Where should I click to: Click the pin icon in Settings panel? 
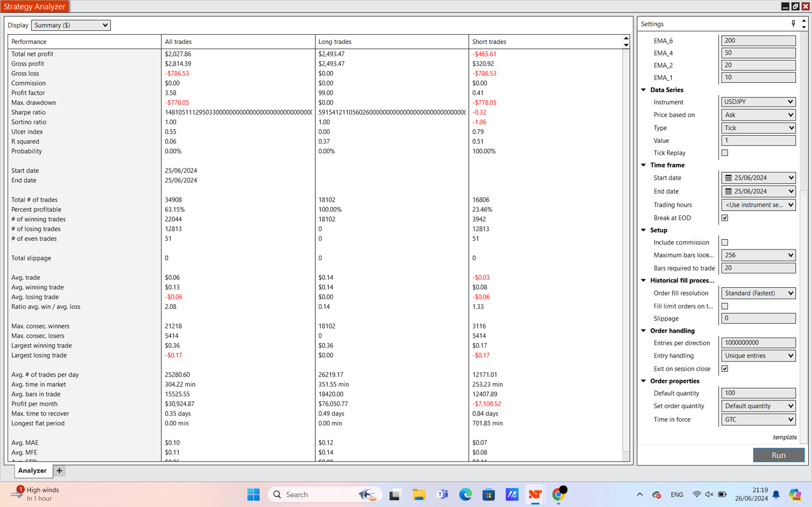pyautogui.click(x=793, y=24)
